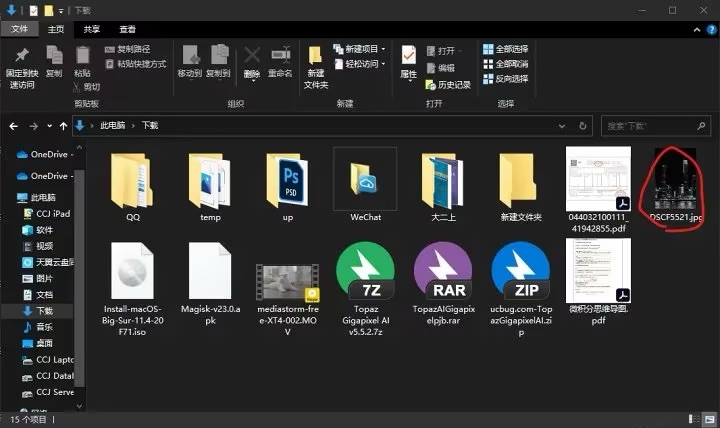Click the 粘贴 (Paste) clipboard icon
720x428 pixels.
[82, 55]
